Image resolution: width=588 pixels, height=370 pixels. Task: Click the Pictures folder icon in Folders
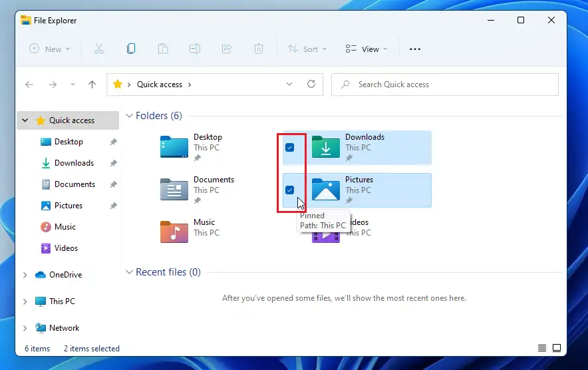tap(326, 190)
